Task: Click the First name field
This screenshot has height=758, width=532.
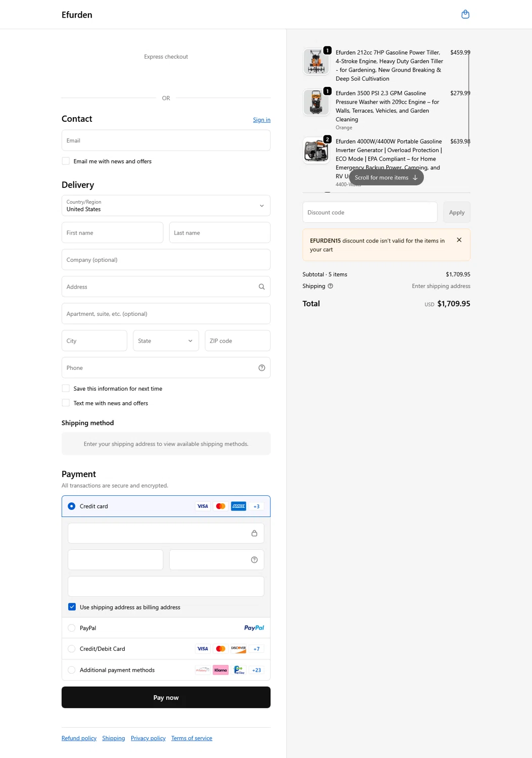Action: pyautogui.click(x=112, y=232)
